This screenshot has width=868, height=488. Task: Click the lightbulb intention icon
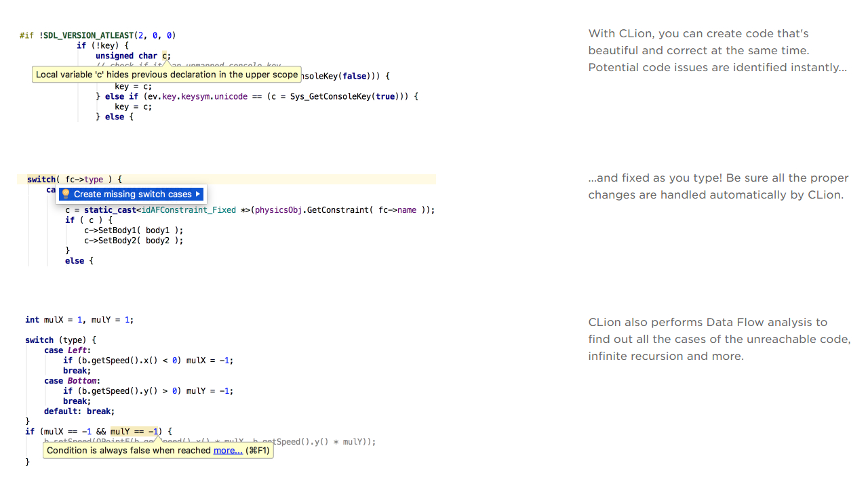click(64, 194)
